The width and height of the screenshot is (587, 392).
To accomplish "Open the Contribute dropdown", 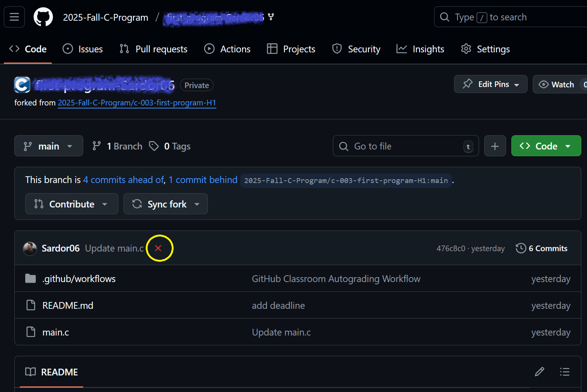I will pos(72,204).
